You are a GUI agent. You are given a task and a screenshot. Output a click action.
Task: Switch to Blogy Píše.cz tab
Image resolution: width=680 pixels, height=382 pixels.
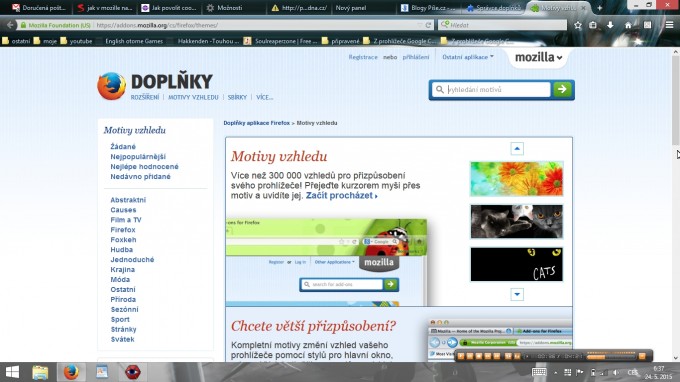(x=428, y=8)
